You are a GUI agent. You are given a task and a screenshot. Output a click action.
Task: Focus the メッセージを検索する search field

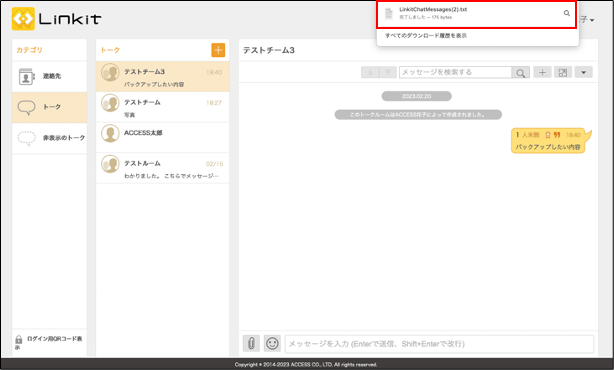click(x=455, y=72)
